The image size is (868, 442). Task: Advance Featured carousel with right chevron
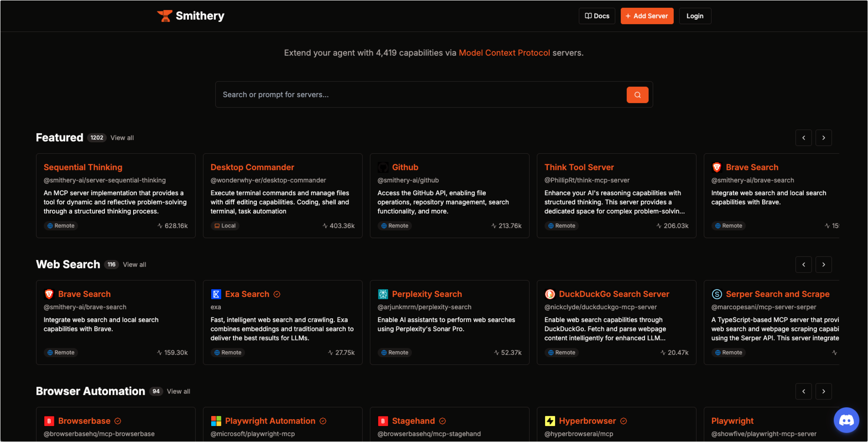point(823,138)
